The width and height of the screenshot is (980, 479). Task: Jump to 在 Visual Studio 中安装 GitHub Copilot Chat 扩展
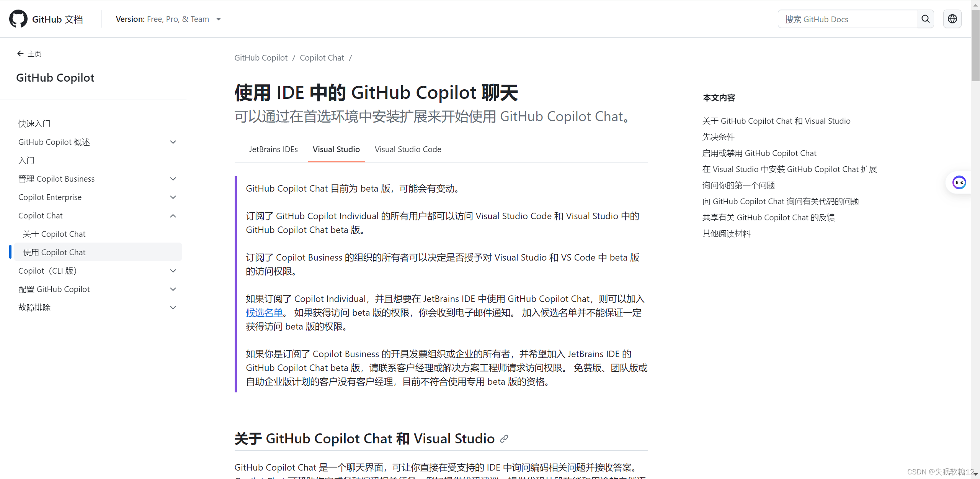[x=789, y=169]
